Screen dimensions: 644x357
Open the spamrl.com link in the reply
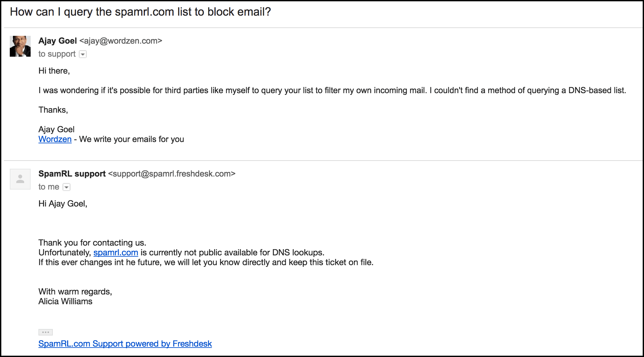pos(116,253)
